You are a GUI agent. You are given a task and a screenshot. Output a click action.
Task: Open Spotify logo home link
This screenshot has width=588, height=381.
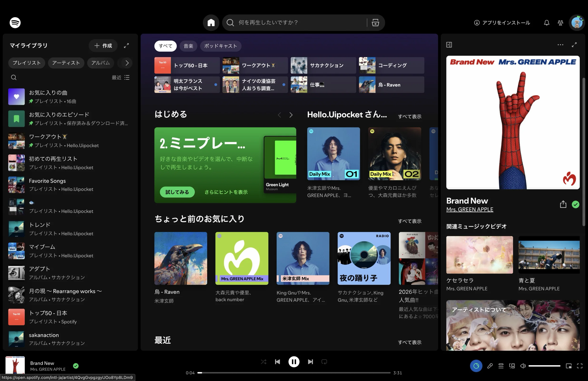click(x=15, y=23)
